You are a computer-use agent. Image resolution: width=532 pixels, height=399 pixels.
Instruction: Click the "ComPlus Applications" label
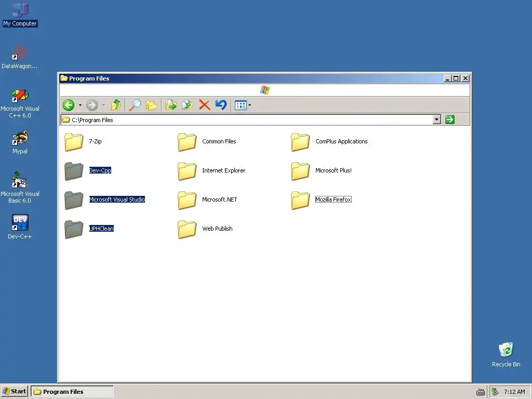coord(341,141)
